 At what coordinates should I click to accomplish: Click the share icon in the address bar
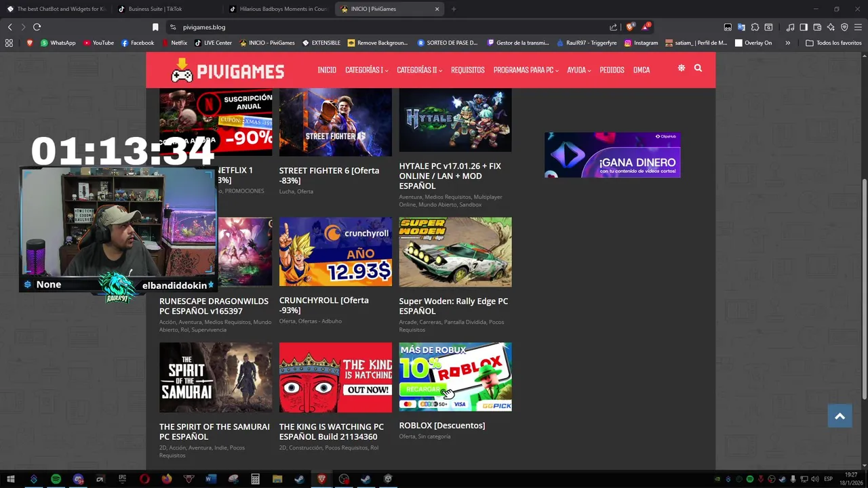(x=613, y=27)
